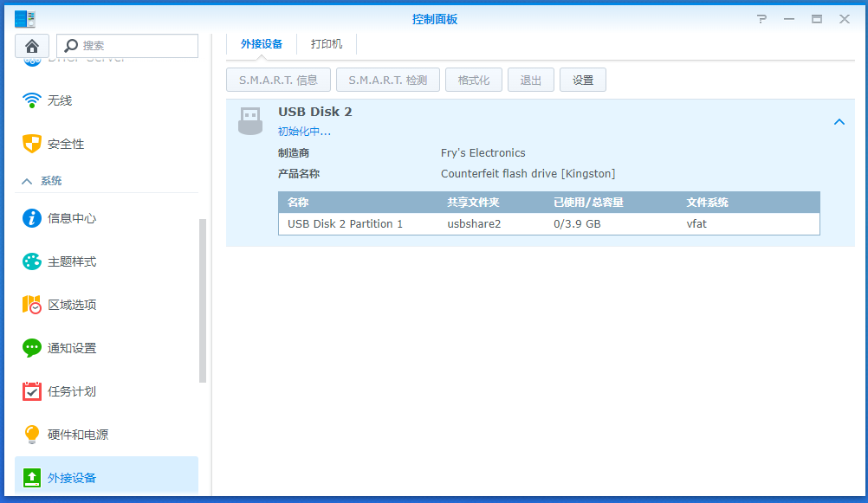Click the sidebar vertical scrollbar
868x503 pixels.
tap(203, 300)
